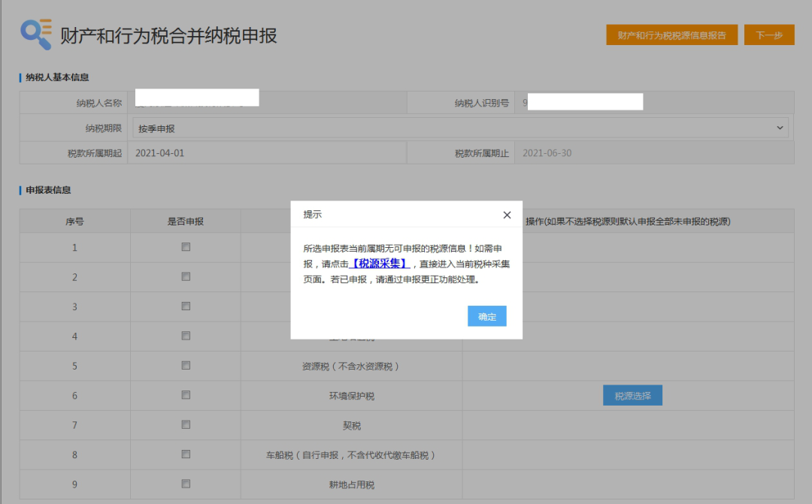Open the 【税源采集】 link in the dialog

[x=378, y=264]
